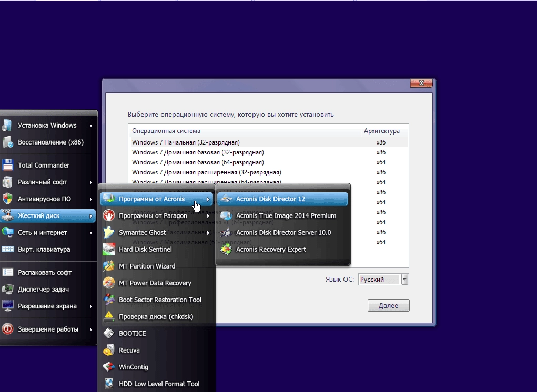Screen dimensions: 537x392
Task: Click the BOOTICE icon
Action: click(x=108, y=333)
